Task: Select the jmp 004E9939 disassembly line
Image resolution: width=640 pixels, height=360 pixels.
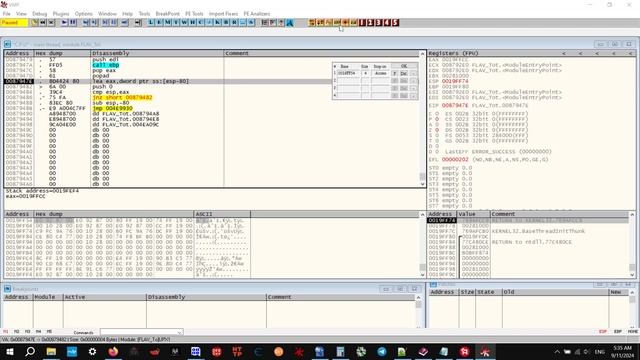Action: [112, 108]
